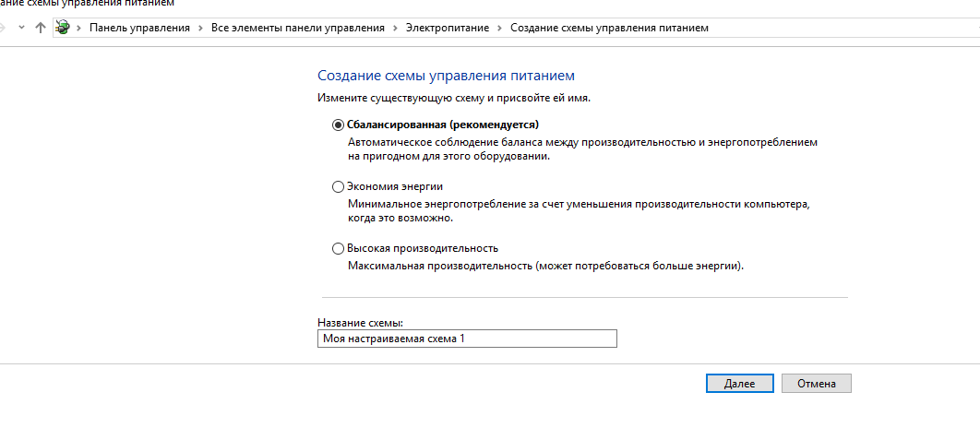The image size is (980, 428).
Task: Select Экономия энергии radio button
Action: (338, 186)
